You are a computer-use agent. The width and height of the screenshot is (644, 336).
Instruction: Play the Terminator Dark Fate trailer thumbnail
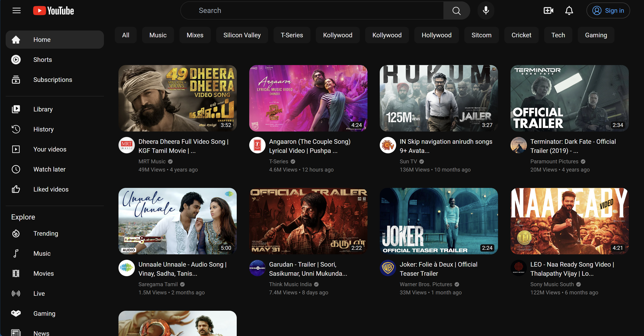click(569, 98)
